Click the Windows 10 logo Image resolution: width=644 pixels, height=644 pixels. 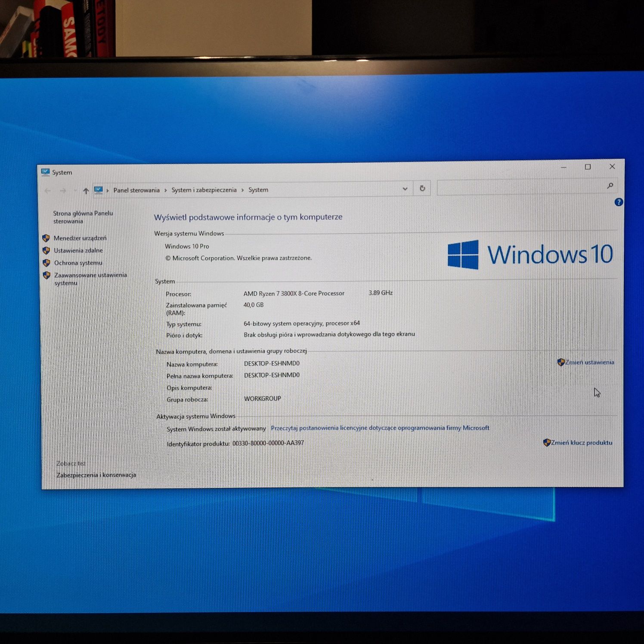click(x=530, y=254)
